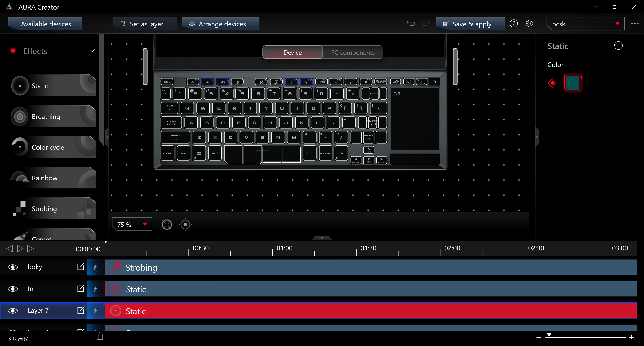Toggle visibility of the fn layer

(x=13, y=289)
